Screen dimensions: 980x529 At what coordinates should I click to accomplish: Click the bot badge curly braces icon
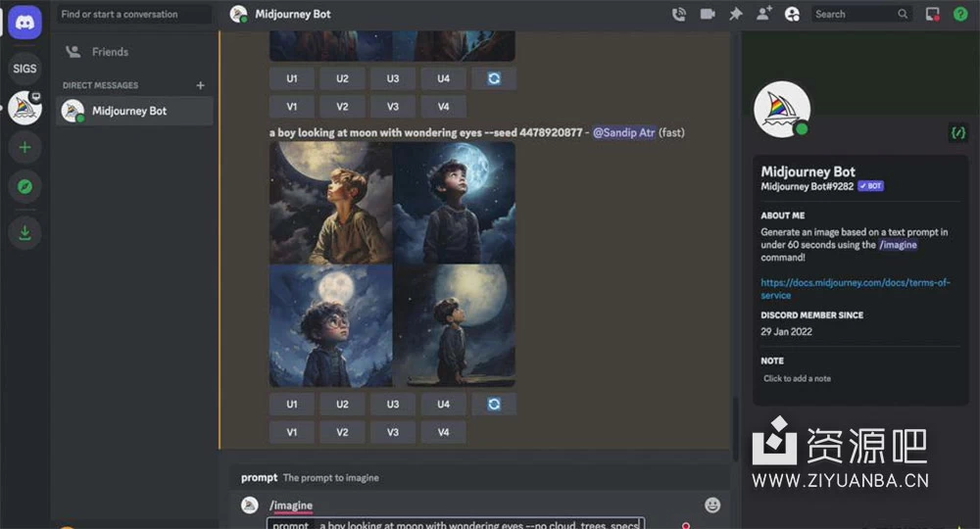[x=958, y=132]
